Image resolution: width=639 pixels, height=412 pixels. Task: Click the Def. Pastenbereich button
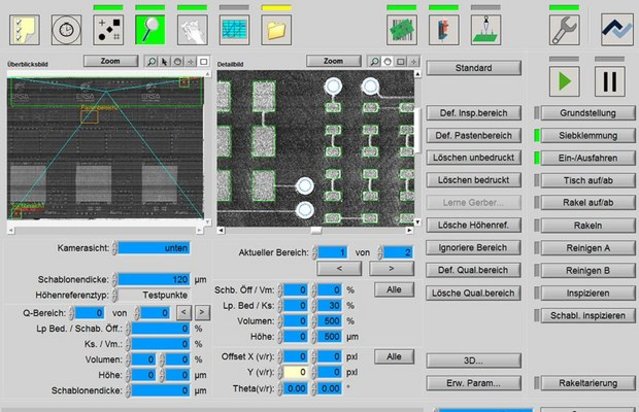(x=475, y=136)
